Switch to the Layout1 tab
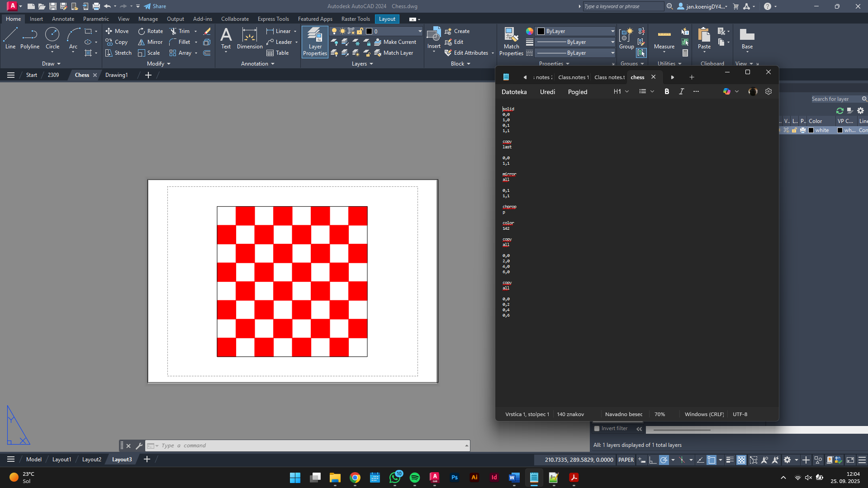 click(62, 460)
